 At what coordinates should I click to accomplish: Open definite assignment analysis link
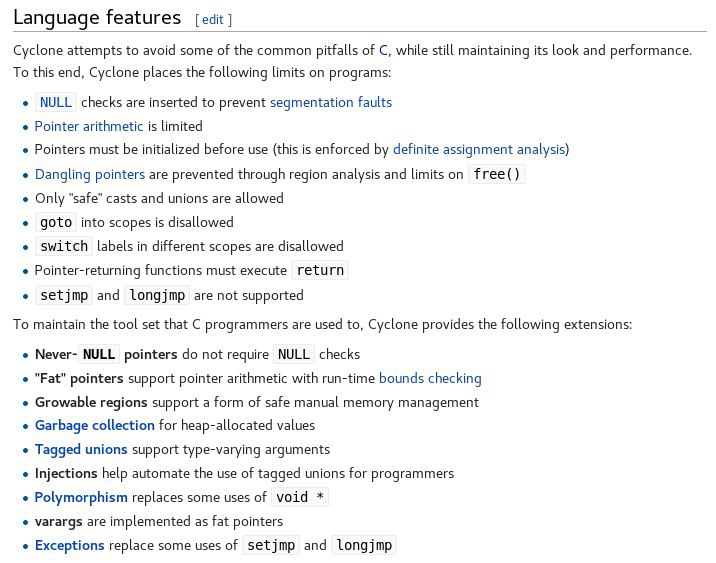pos(479,150)
